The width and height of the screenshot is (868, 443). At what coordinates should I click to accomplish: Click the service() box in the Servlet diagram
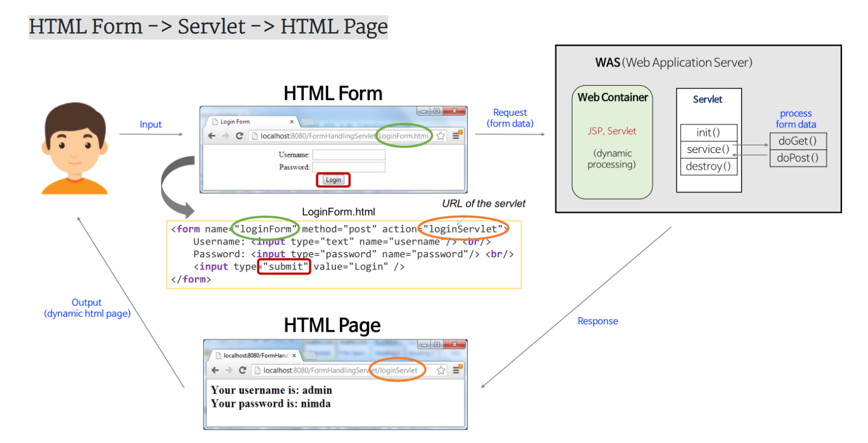(708, 149)
